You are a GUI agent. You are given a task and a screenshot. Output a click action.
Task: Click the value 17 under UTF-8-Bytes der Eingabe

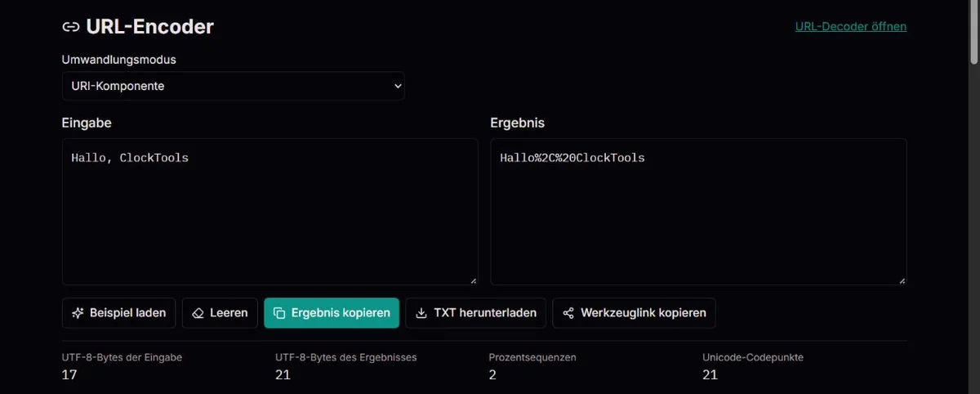point(69,375)
